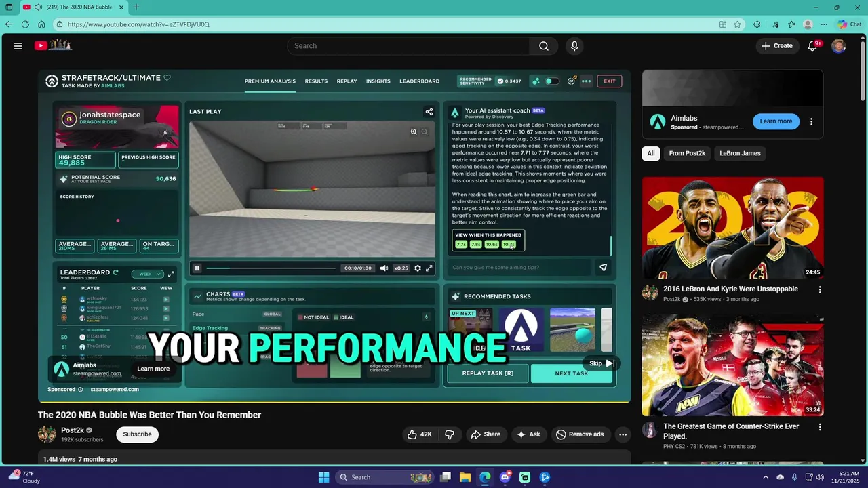Click the video title text
The image size is (868, 488).
pyautogui.click(x=149, y=415)
